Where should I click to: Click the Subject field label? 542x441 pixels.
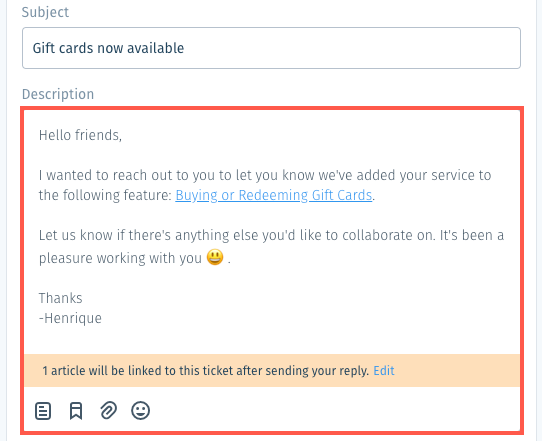(45, 12)
